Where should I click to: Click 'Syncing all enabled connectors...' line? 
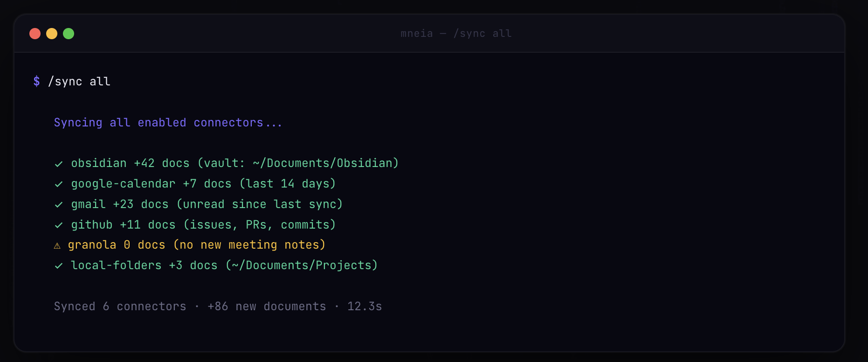pos(168,123)
